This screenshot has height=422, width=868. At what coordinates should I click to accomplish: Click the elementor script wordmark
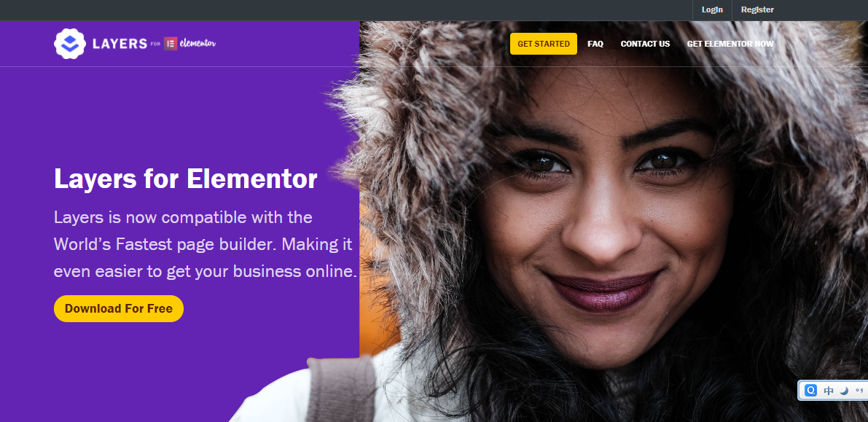[x=198, y=43]
